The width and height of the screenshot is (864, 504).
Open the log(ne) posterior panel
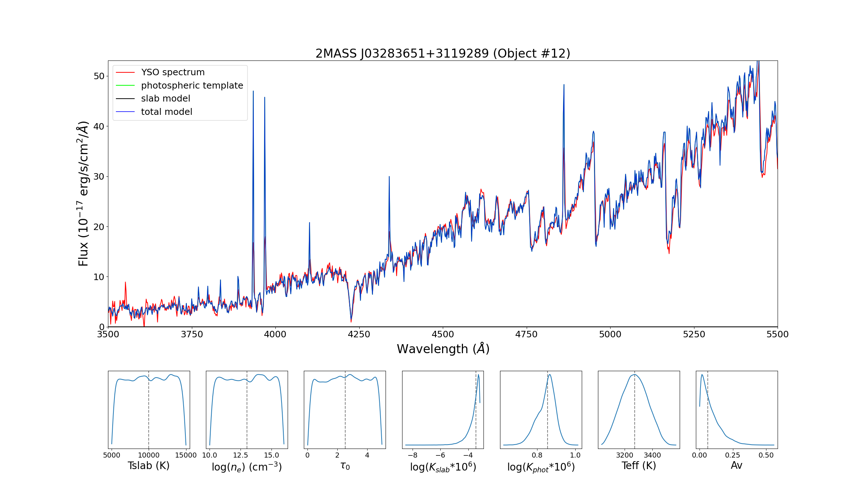(247, 410)
